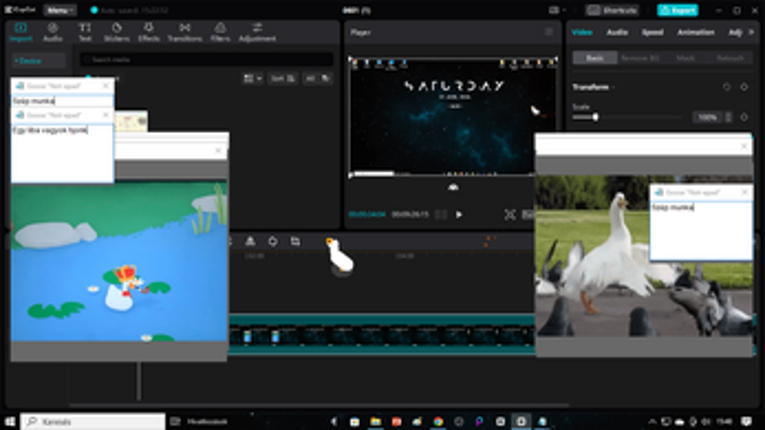
Task: Open the notification center icon
Action: [746, 421]
